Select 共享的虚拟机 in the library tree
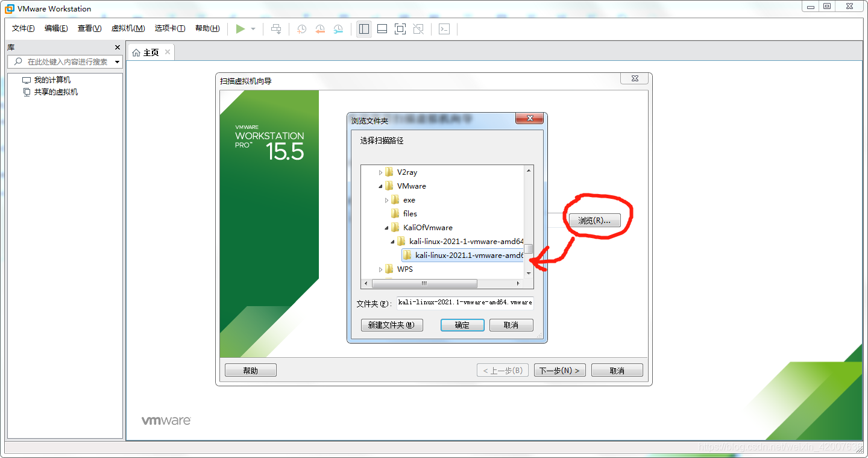868x458 pixels. pos(55,92)
